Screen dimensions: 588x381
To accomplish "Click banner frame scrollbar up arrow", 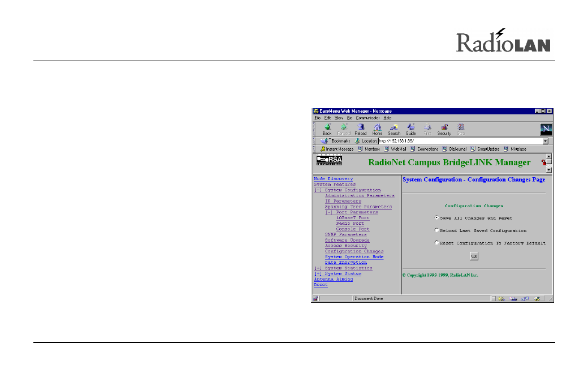I will pyautogui.click(x=548, y=156).
